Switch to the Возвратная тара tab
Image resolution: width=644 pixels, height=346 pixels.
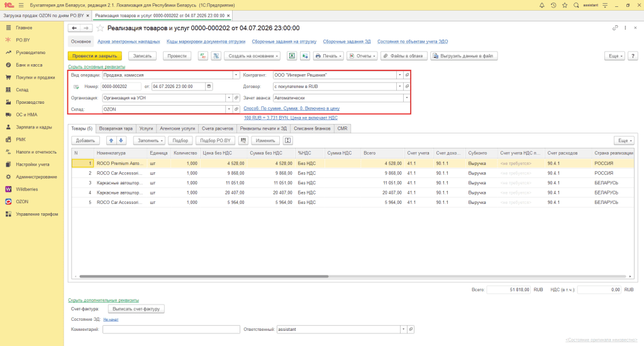tap(116, 128)
